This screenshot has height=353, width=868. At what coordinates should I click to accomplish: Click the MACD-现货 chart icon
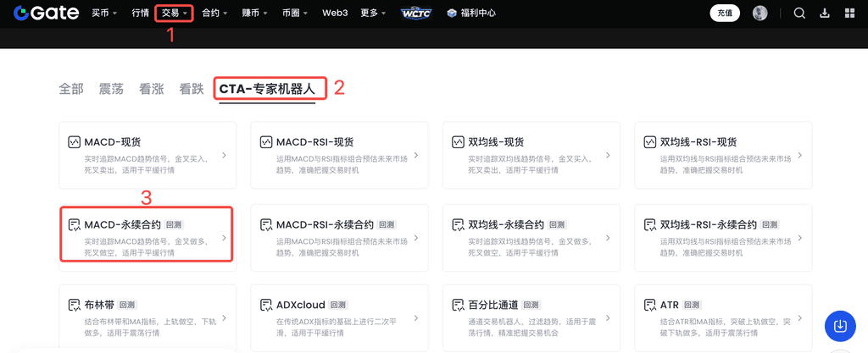pos(75,142)
